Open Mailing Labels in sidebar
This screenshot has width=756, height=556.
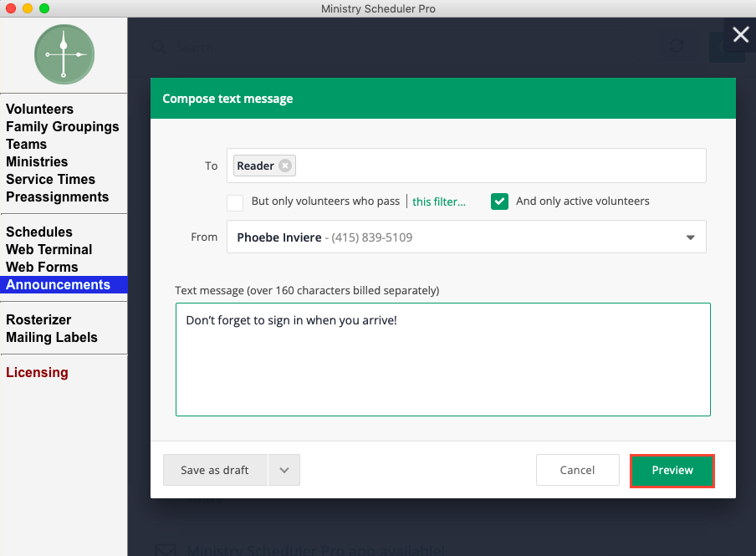pyautogui.click(x=52, y=338)
